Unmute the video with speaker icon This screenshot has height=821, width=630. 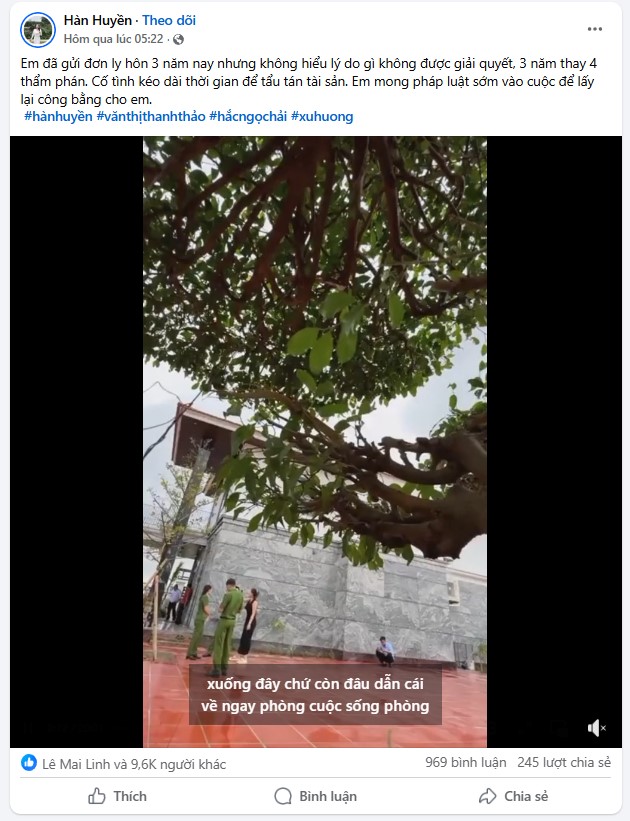(x=596, y=728)
